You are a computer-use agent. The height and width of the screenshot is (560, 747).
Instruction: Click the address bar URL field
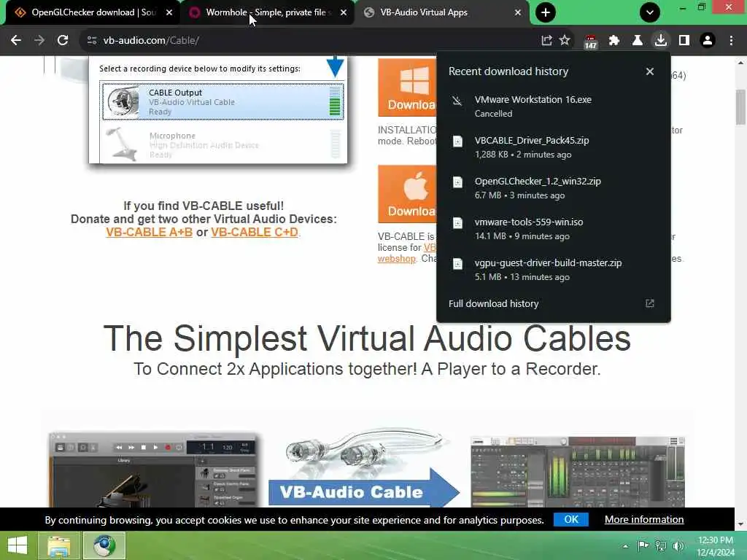pos(314,41)
